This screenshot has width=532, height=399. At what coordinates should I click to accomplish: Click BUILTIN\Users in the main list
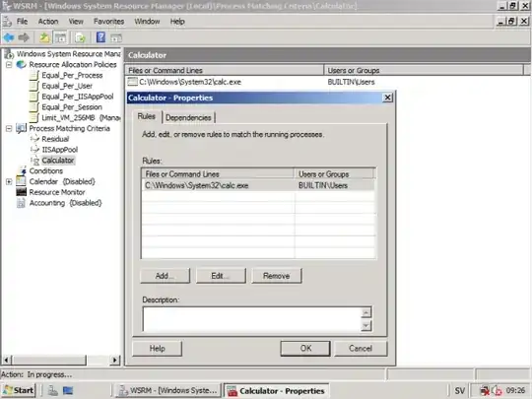click(x=351, y=82)
